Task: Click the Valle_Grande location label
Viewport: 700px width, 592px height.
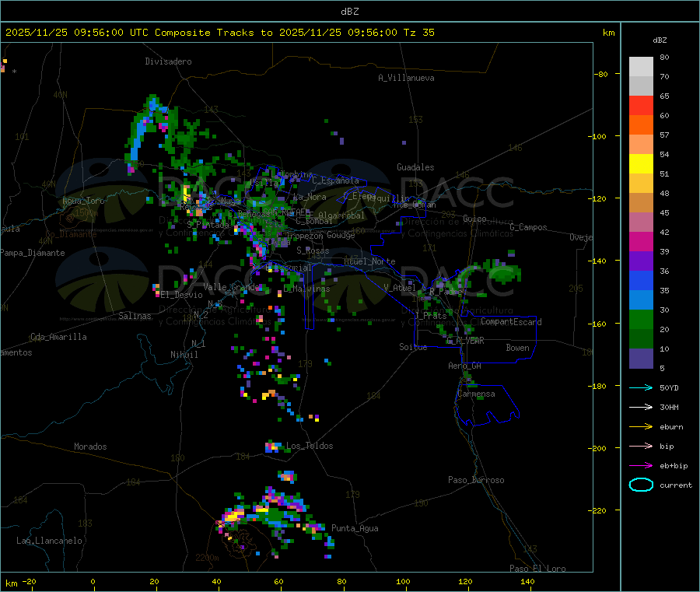Action: click(x=231, y=286)
